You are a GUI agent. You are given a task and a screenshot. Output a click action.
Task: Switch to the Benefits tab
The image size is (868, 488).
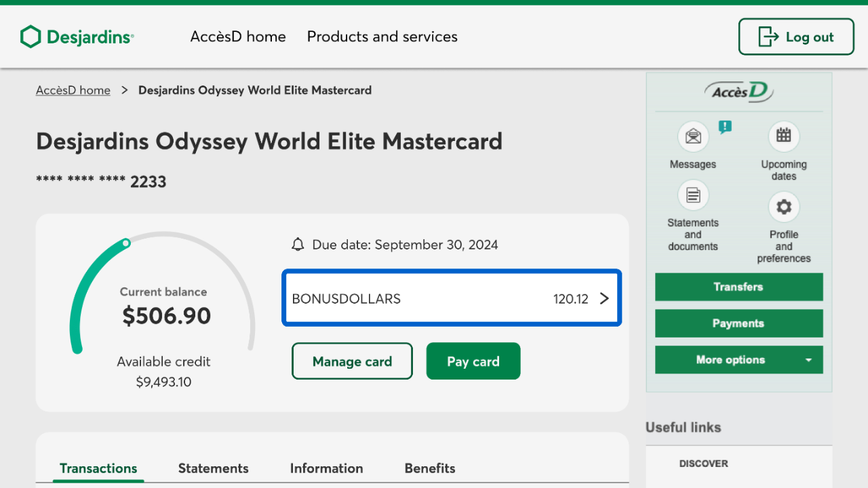point(430,468)
